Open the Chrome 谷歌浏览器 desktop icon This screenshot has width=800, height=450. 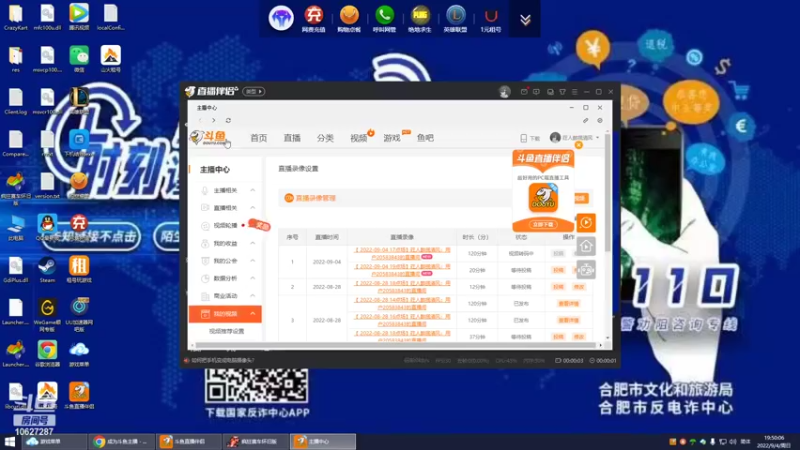pyautogui.click(x=47, y=354)
